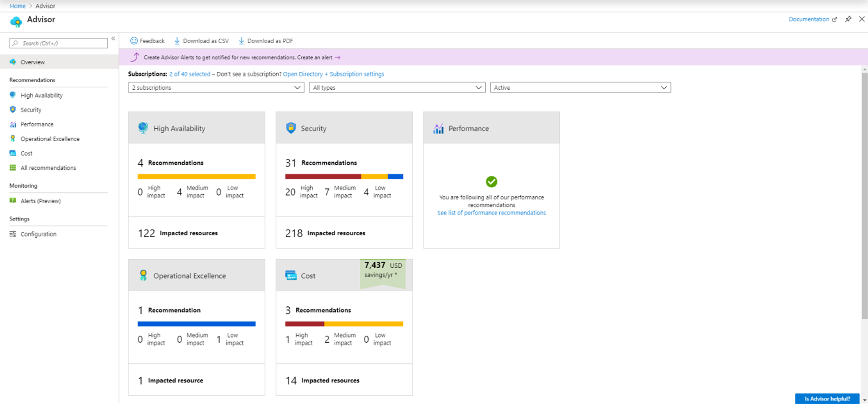
Task: Select Overview in the sidebar menu
Action: pyautogui.click(x=59, y=62)
